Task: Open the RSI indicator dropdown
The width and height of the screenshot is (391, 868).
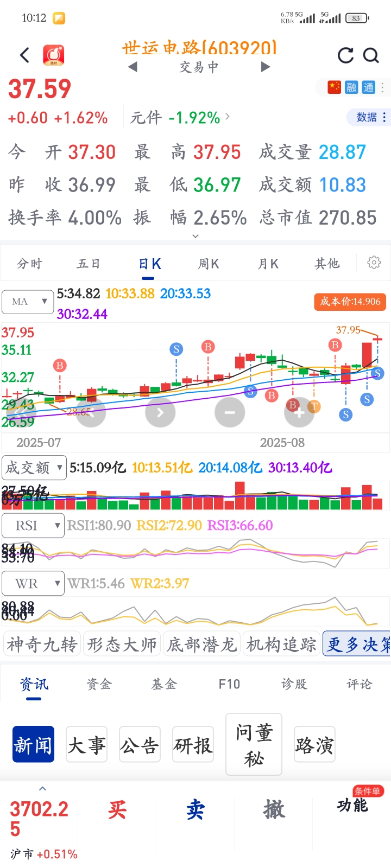Action: [x=33, y=526]
